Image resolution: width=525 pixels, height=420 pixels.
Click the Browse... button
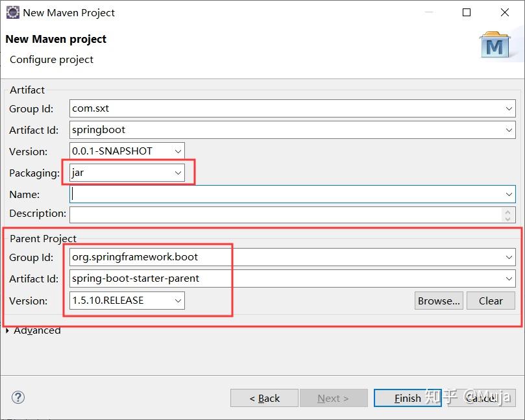coord(438,301)
